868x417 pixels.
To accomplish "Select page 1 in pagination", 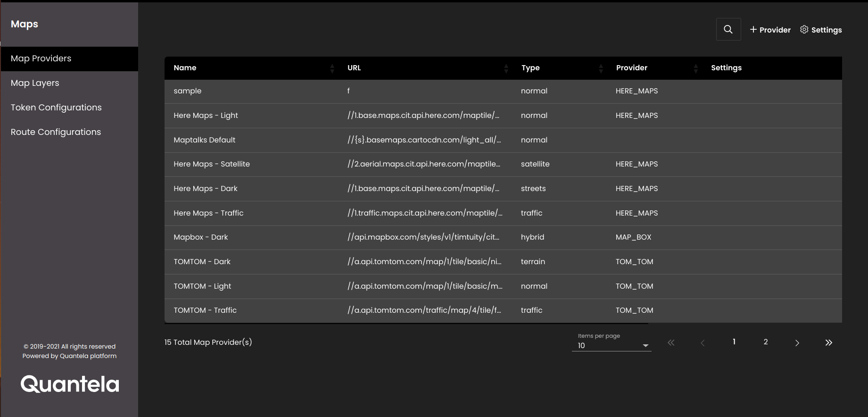I will [x=734, y=342].
